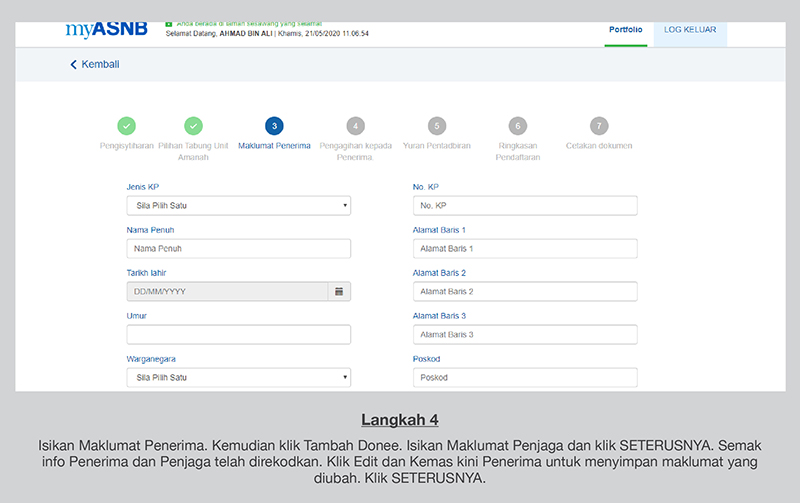
Task: Click step 6 Ringkasan Pendaftaran circle
Action: tap(517, 126)
